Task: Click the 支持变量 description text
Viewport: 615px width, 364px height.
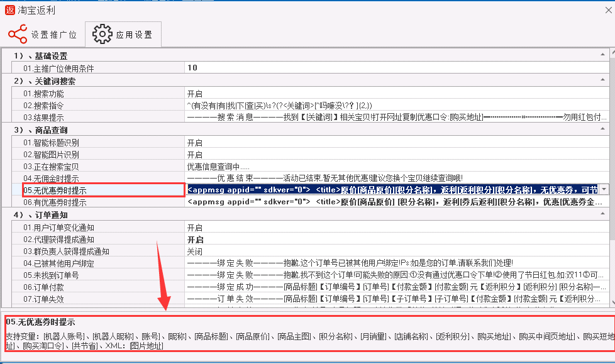Action: click(x=310, y=341)
